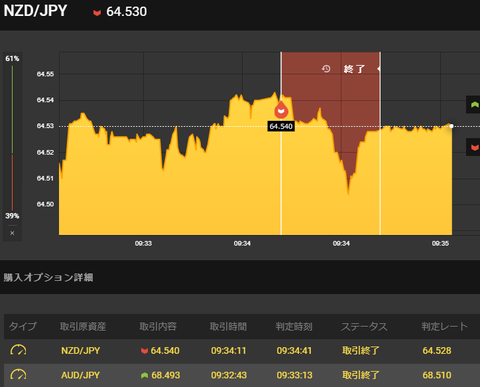Click the 09:35 time axis label
The image size is (480, 387).
click(440, 244)
